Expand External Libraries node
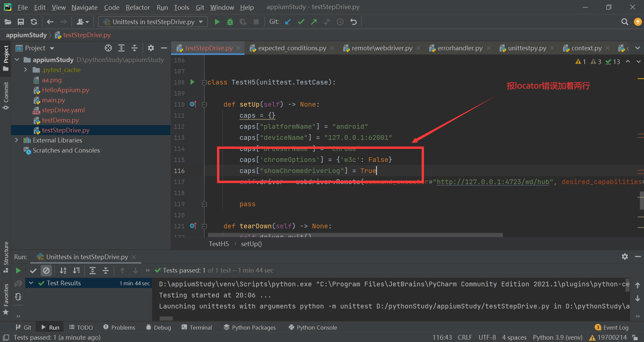Viewport: 644px width, 342px height. [x=16, y=140]
